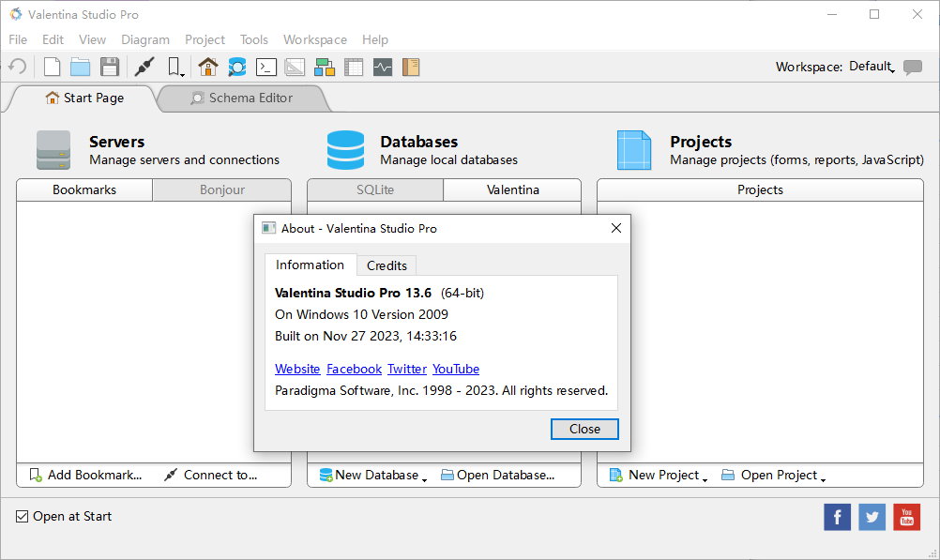Follow the Facebook link in About dialog
The image size is (940, 560).
click(354, 369)
